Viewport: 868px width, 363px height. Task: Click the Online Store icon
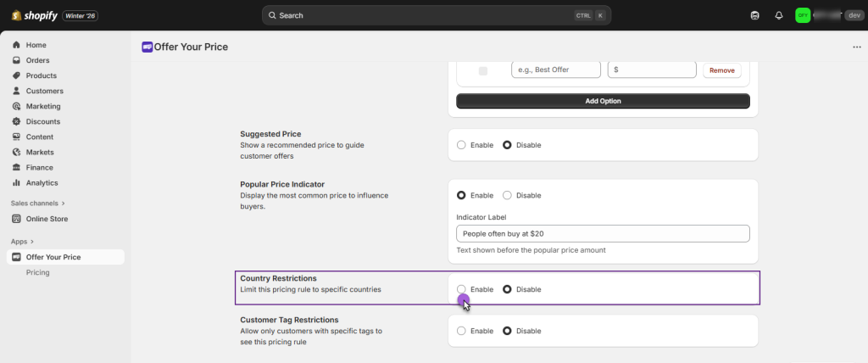pos(17,219)
